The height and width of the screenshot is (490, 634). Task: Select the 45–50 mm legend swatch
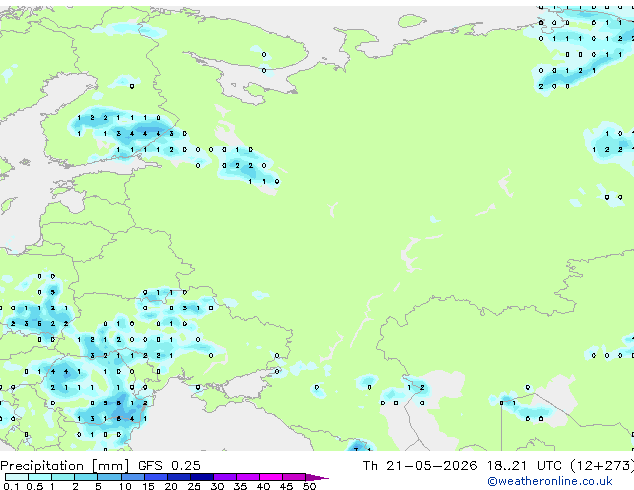[294, 477]
